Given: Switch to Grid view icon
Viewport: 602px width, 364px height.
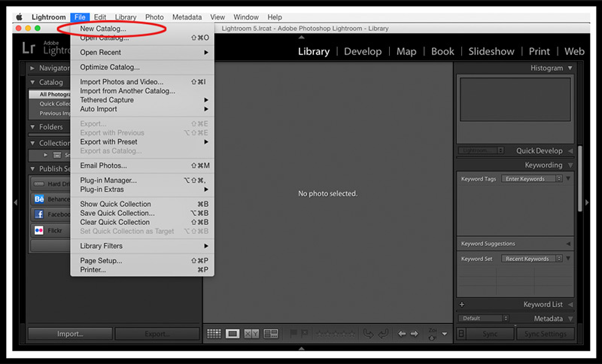Looking at the screenshot, I should coord(214,334).
